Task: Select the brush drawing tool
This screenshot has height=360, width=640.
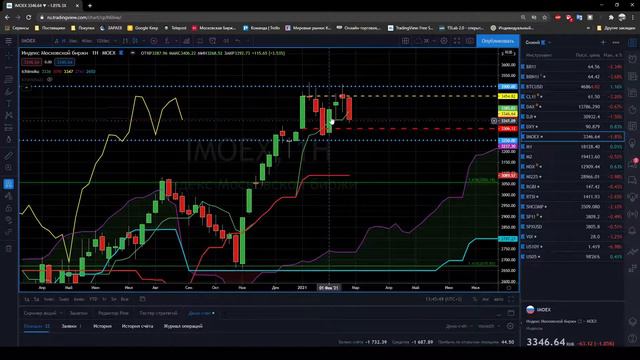Action: point(8,91)
